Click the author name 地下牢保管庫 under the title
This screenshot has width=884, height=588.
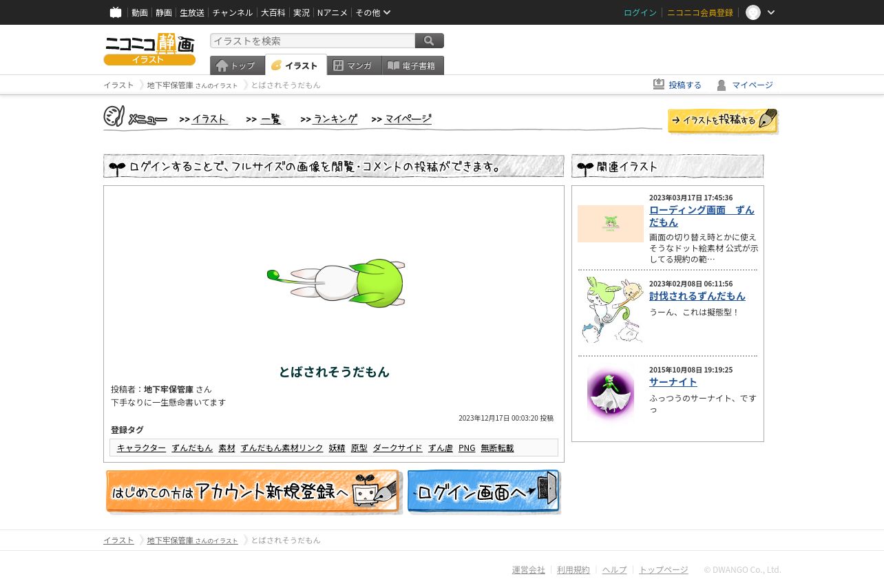(169, 389)
